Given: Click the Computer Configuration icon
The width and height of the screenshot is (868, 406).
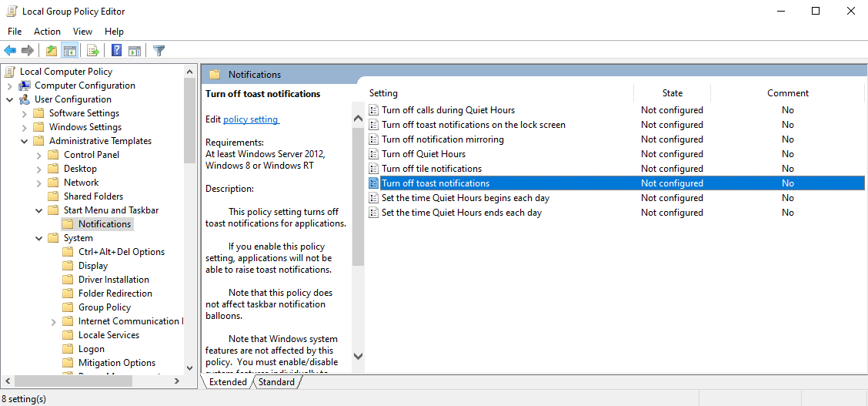Looking at the screenshot, I should click(x=25, y=86).
